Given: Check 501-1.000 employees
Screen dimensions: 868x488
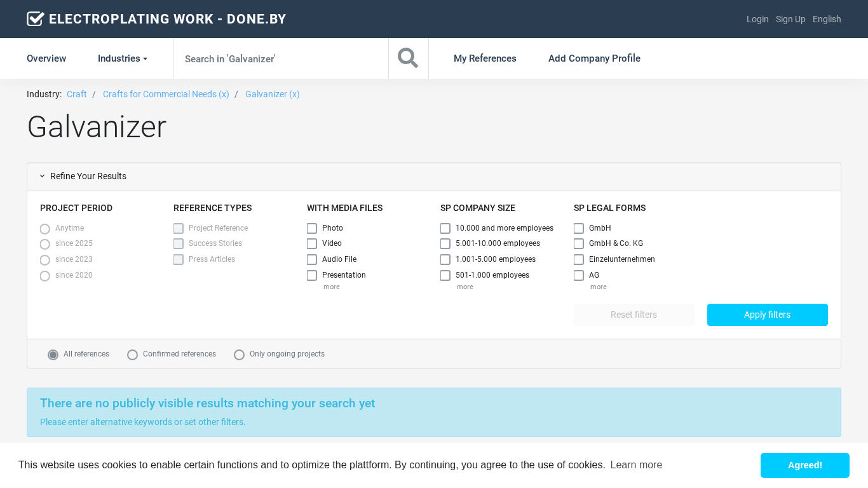Looking at the screenshot, I should point(445,275).
